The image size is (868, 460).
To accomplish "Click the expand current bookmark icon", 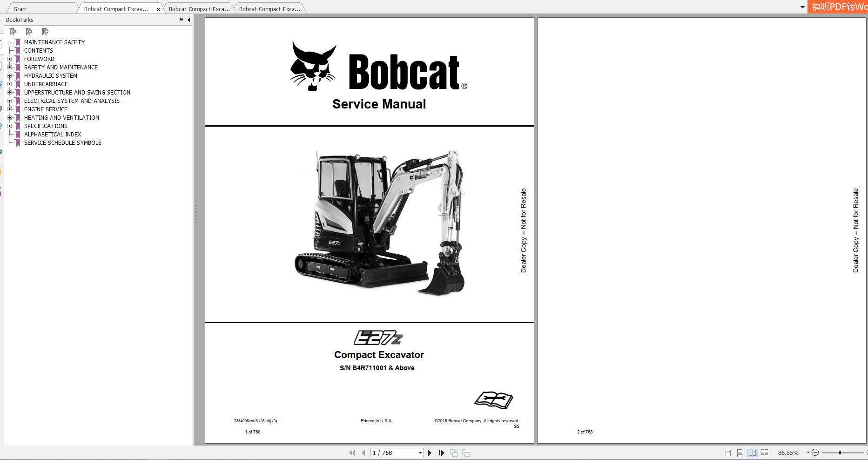I will (x=45, y=31).
